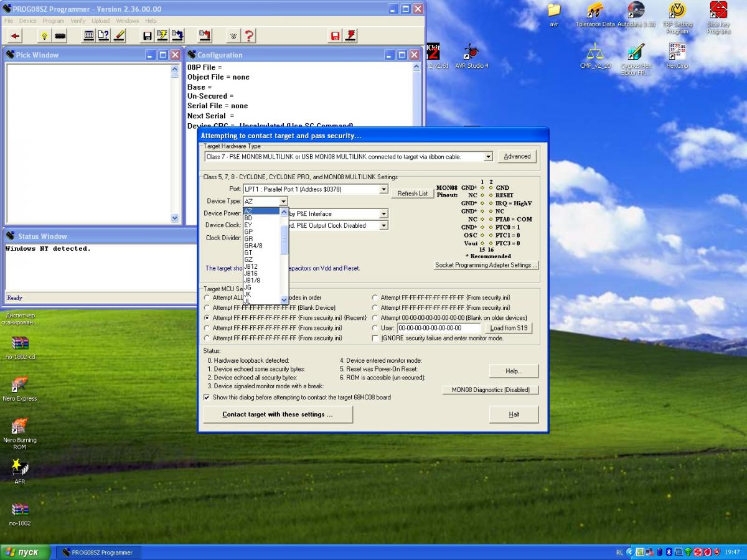Open the Device menu
This screenshot has height=560, width=747.
[28, 21]
